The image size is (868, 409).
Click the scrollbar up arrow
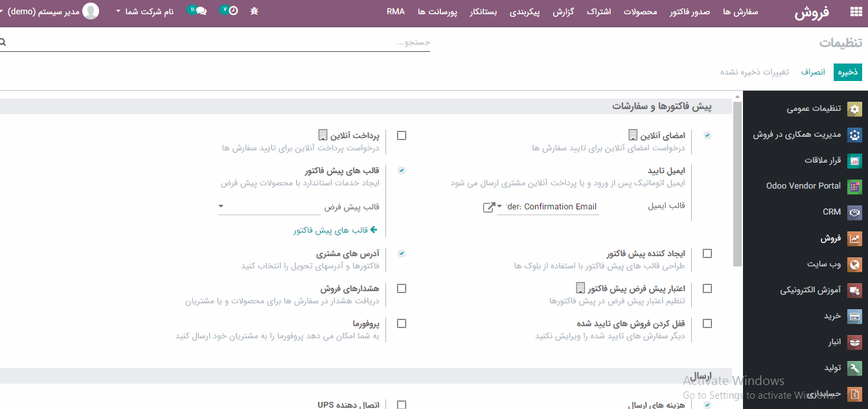pos(737,96)
